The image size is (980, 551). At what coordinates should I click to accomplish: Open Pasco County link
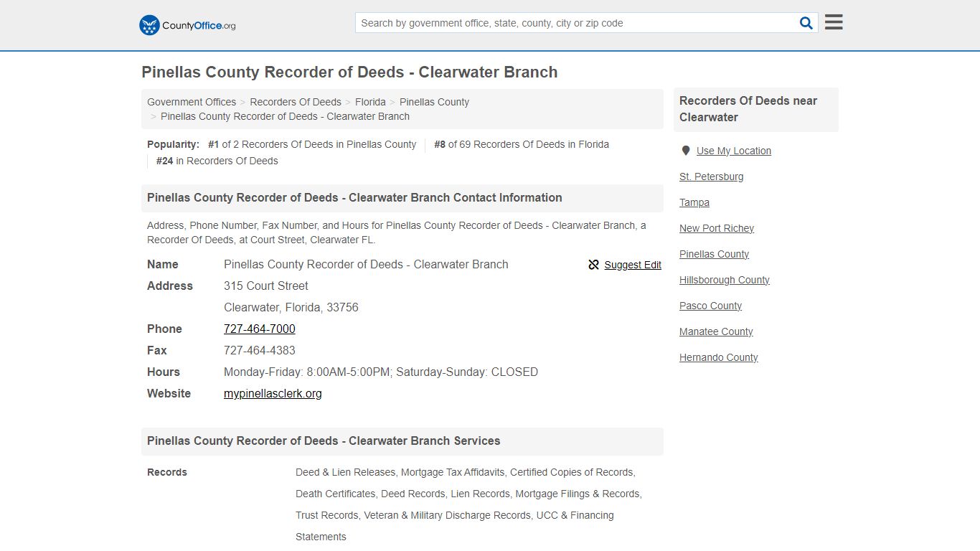coord(710,306)
